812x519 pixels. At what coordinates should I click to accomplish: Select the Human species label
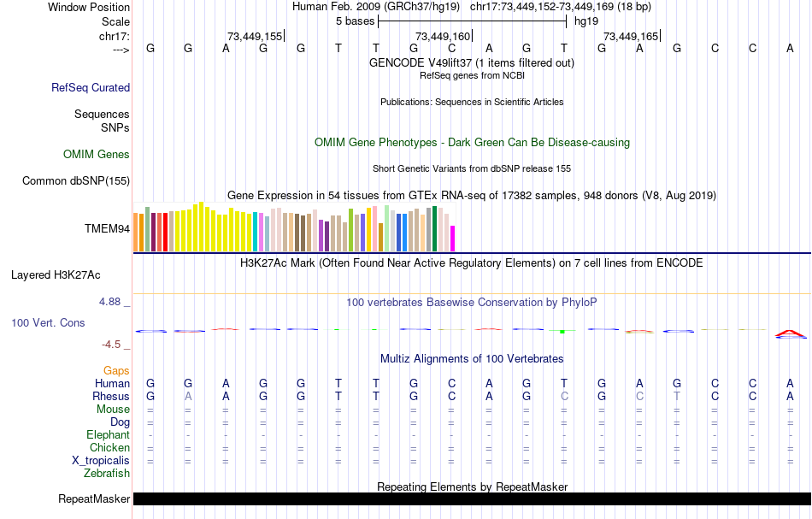click(112, 383)
